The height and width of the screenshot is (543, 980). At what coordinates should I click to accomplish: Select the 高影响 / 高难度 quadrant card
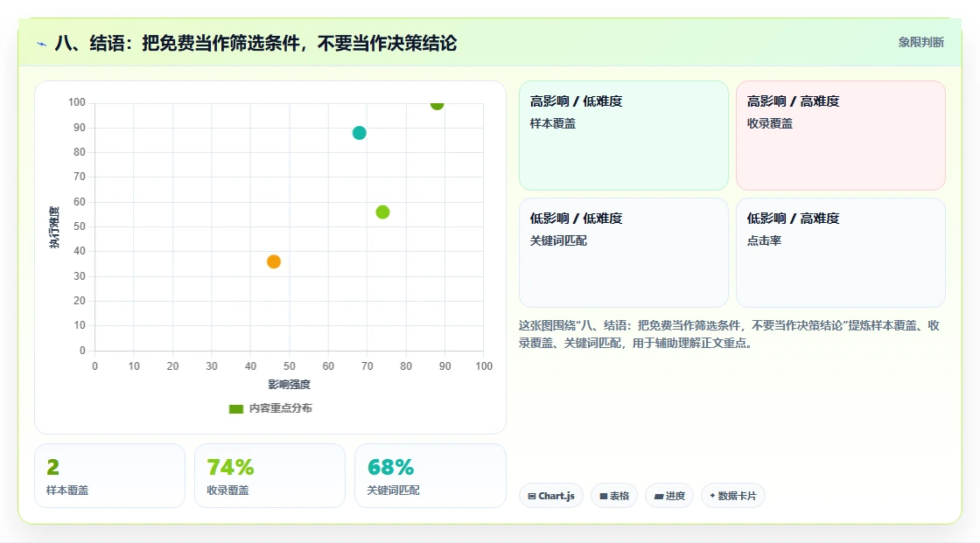pyautogui.click(x=841, y=136)
